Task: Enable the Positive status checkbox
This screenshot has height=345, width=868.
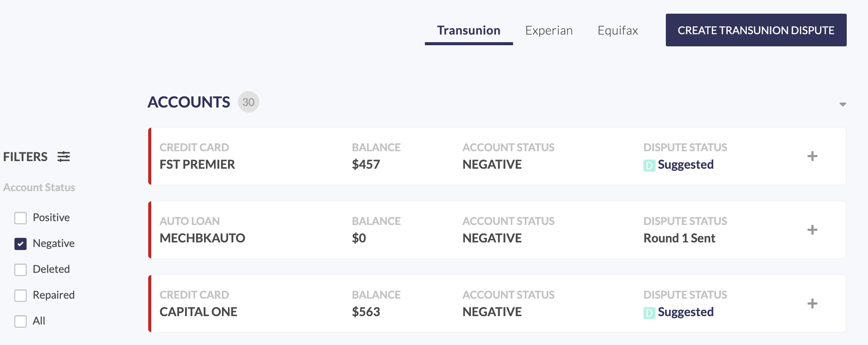Action: [21, 218]
